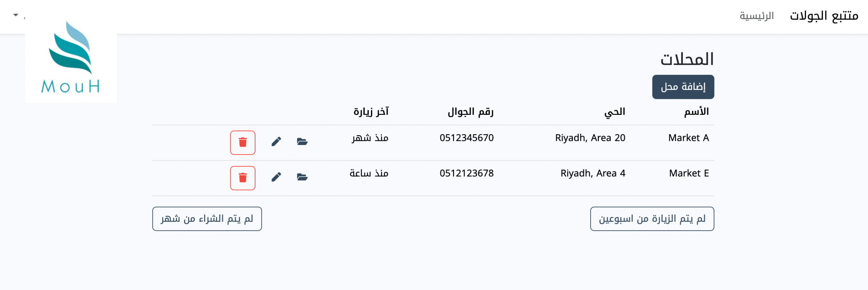
Task: Select the Market A name cell
Action: point(688,138)
